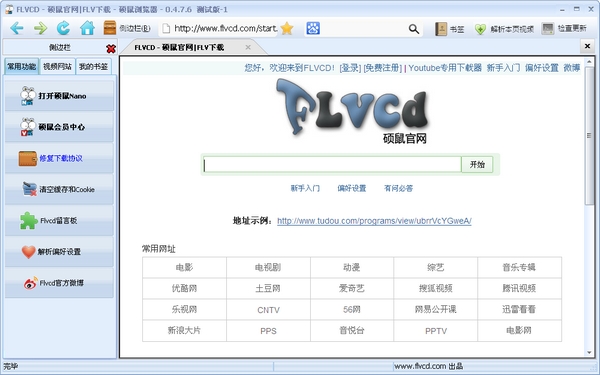Click 新手入门 below the search box
Viewport: 600px width, 375px height.
tap(305, 188)
